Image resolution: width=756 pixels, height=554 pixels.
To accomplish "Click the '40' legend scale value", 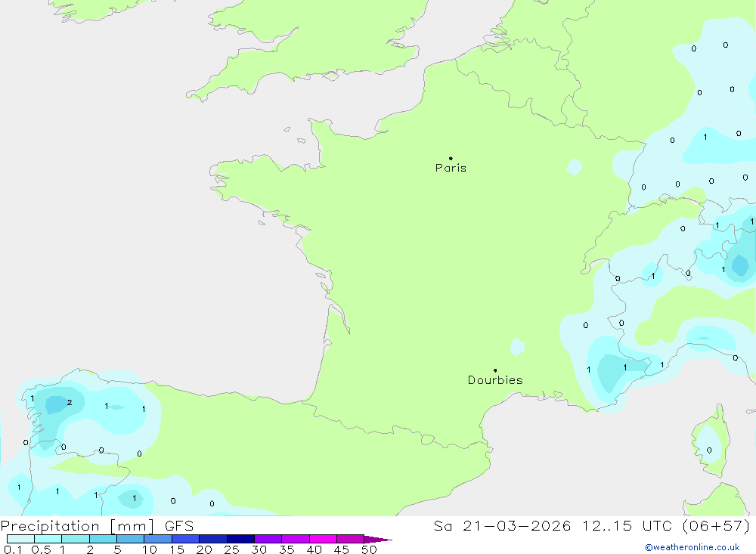I will (x=314, y=549).
